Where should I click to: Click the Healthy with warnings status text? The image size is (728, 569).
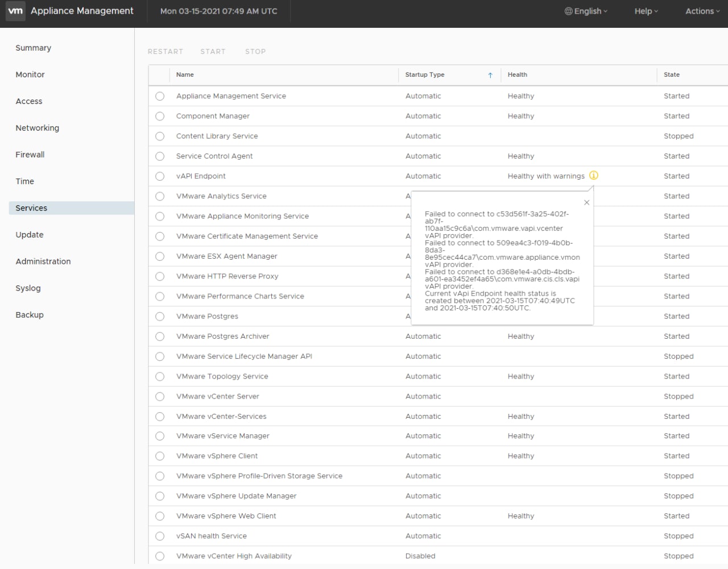point(546,176)
